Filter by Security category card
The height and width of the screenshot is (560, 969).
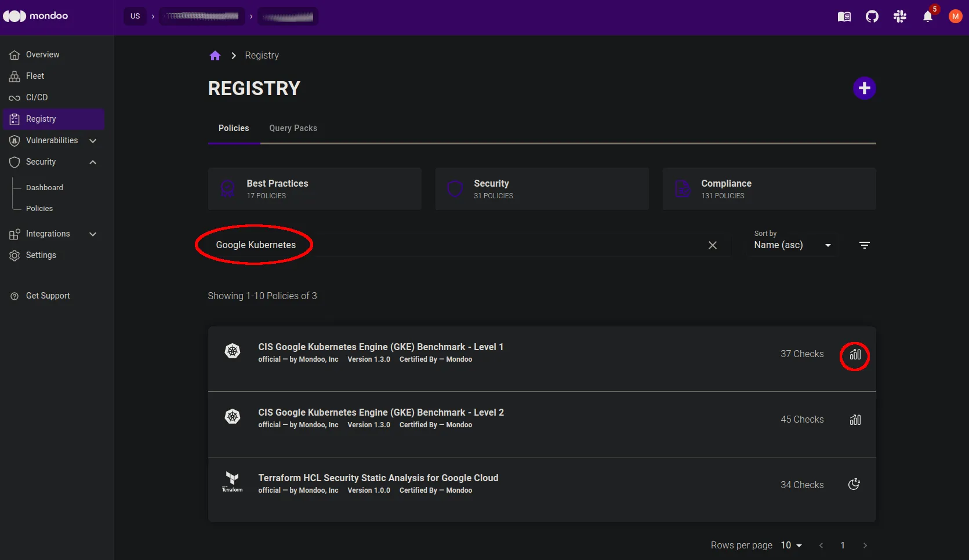pyautogui.click(x=542, y=189)
